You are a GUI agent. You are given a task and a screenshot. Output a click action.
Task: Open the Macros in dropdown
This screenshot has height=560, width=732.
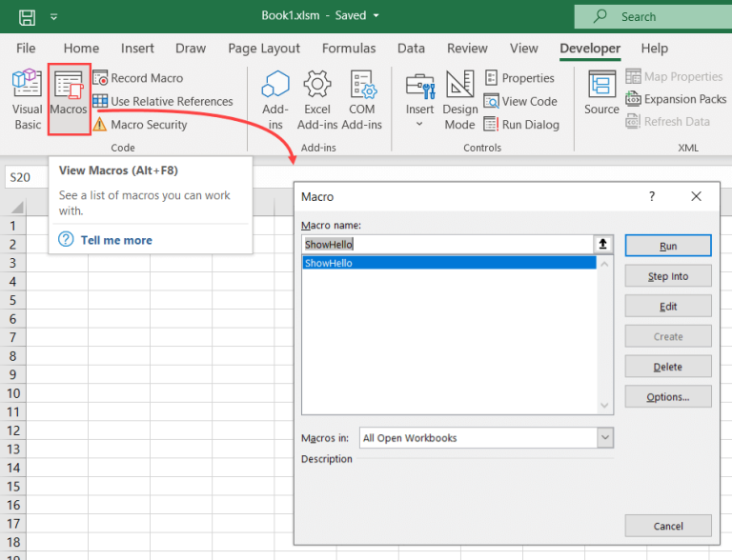605,438
